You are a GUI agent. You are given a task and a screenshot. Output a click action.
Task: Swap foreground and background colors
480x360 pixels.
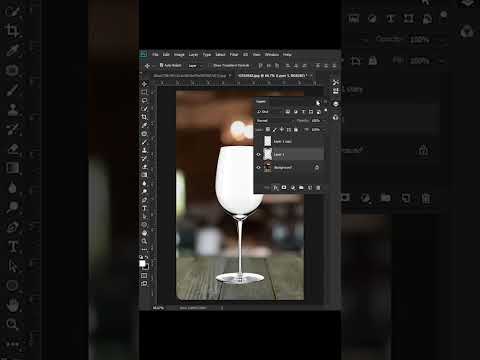147,257
